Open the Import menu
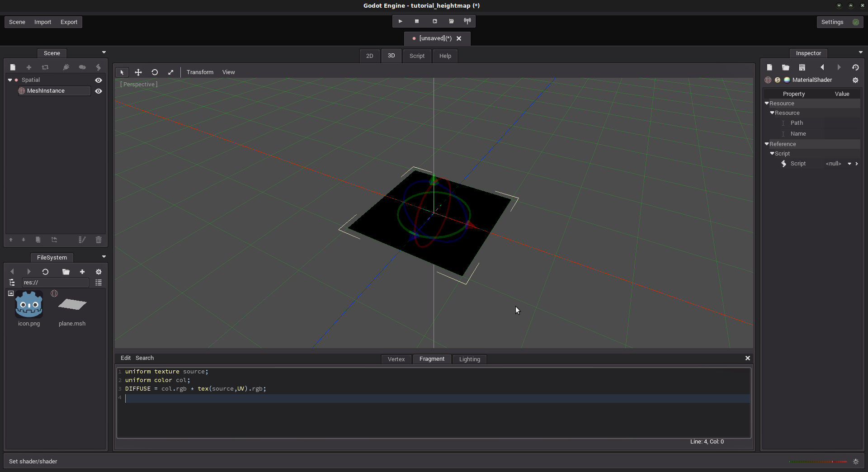 tap(42, 22)
